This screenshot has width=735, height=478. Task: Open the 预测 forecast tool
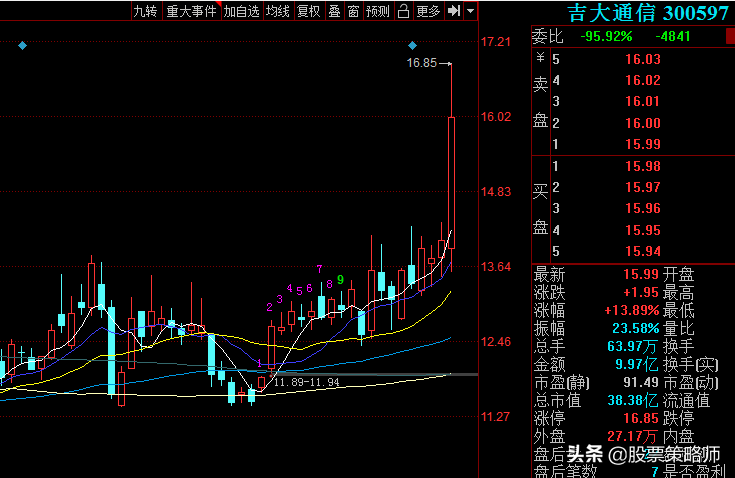pyautogui.click(x=378, y=11)
